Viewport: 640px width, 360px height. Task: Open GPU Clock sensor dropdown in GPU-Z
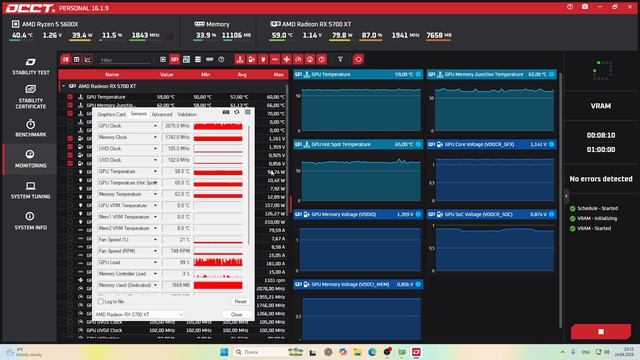click(155, 126)
